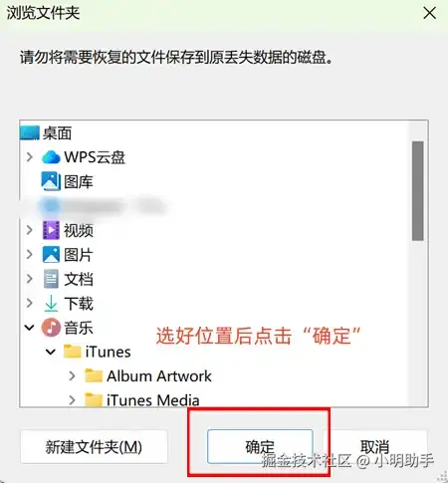448x483 pixels.
Task: Click the WPS云盘 cloud icon
Action: tap(51, 157)
